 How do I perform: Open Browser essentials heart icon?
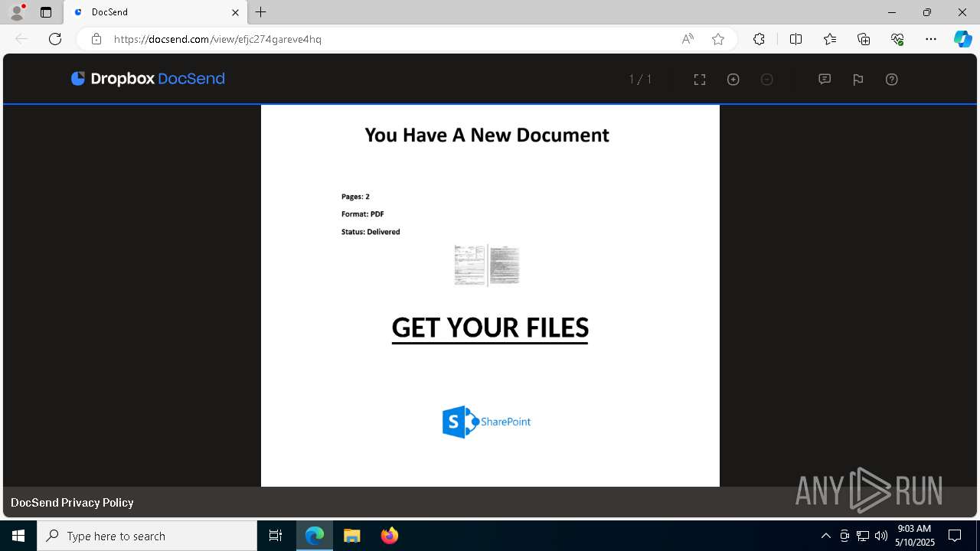897,39
